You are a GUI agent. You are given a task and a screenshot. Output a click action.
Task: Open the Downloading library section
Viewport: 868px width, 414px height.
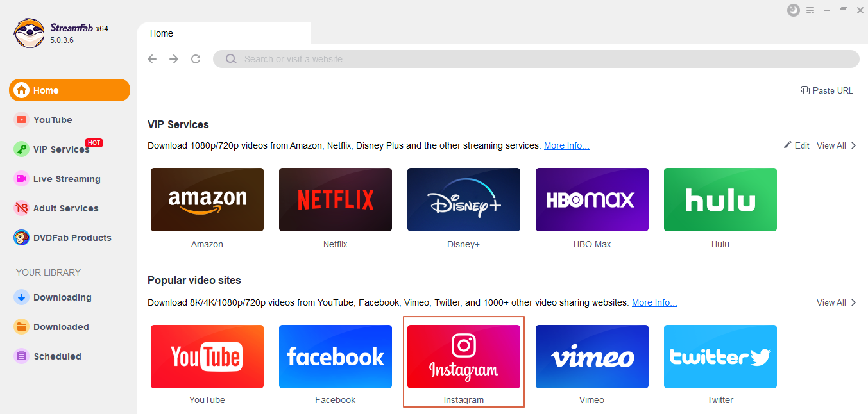click(69, 297)
